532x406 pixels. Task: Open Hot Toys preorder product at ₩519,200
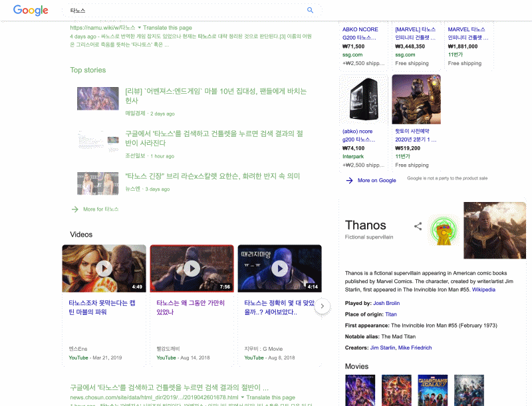pyautogui.click(x=416, y=136)
